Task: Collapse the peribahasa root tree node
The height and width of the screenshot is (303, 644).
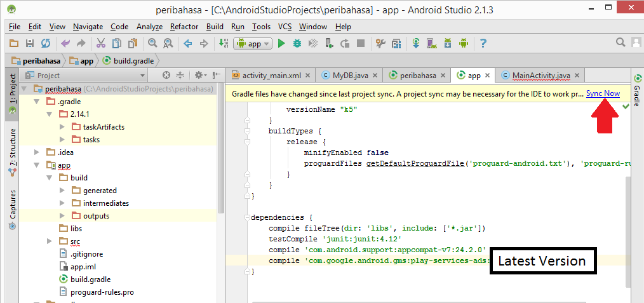Action: pyautogui.click(x=24, y=89)
